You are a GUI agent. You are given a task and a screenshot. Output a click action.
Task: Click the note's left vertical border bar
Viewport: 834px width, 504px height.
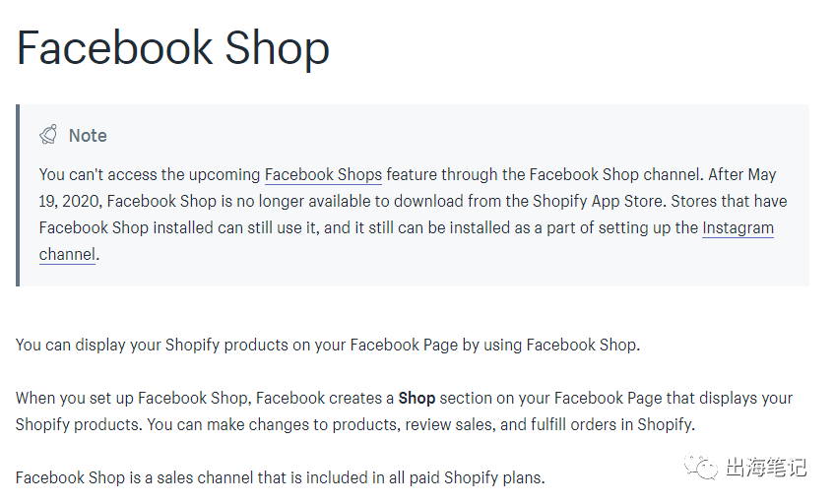[x=18, y=195]
